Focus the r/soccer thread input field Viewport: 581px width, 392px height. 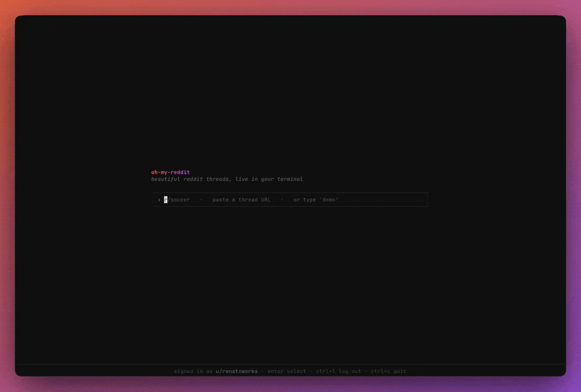290,200
